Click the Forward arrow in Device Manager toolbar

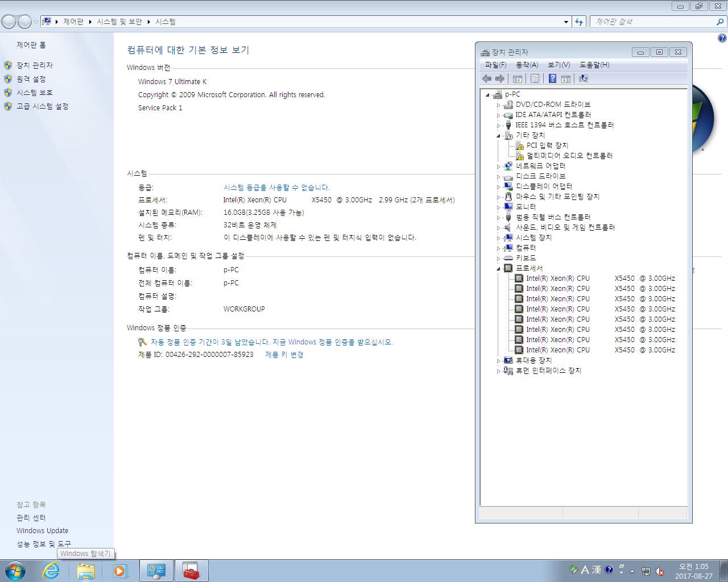(500, 79)
